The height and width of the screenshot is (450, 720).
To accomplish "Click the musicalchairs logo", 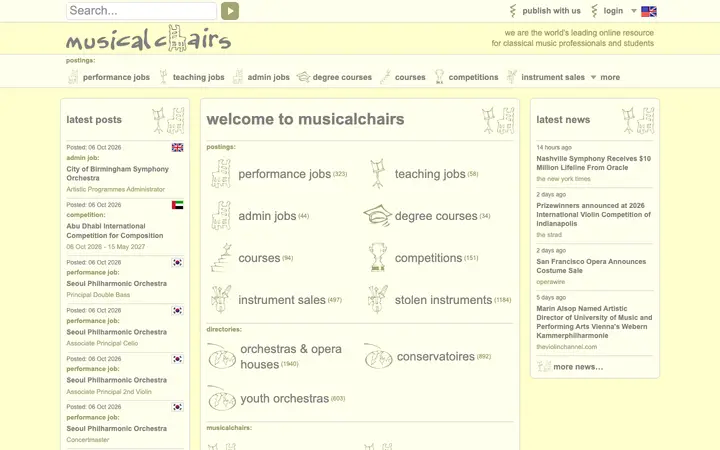I will tap(148, 38).
